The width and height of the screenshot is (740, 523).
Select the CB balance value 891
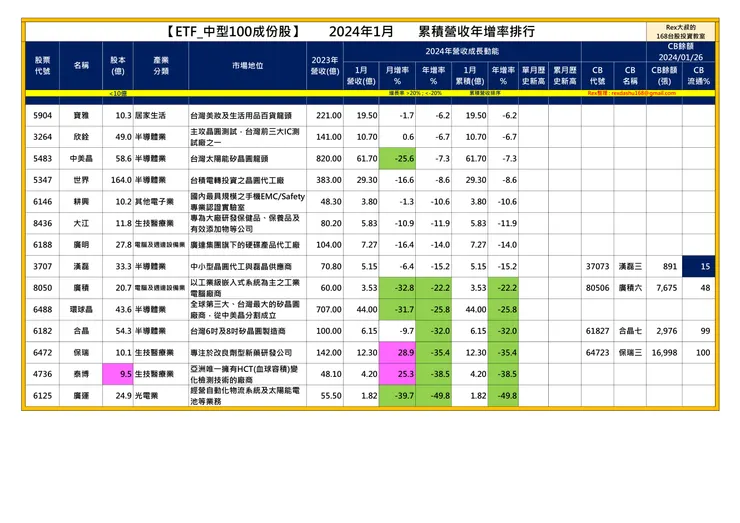pyautogui.click(x=670, y=266)
